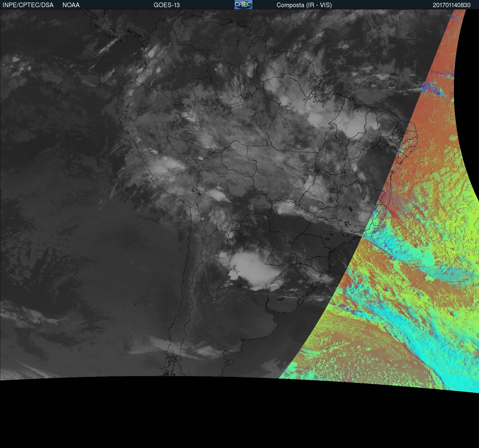Select the 201701140830 timestamp
Image resolution: width=479 pixels, height=448 pixels.
[452, 5]
